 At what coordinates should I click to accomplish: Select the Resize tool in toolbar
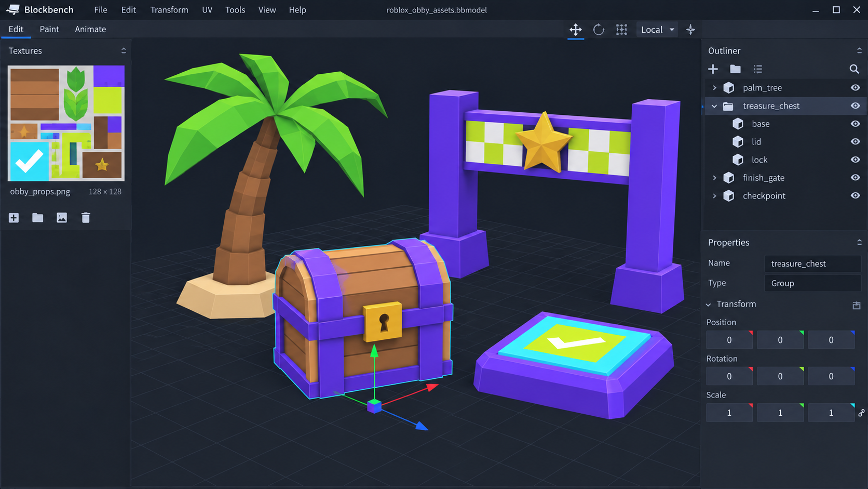(x=621, y=30)
